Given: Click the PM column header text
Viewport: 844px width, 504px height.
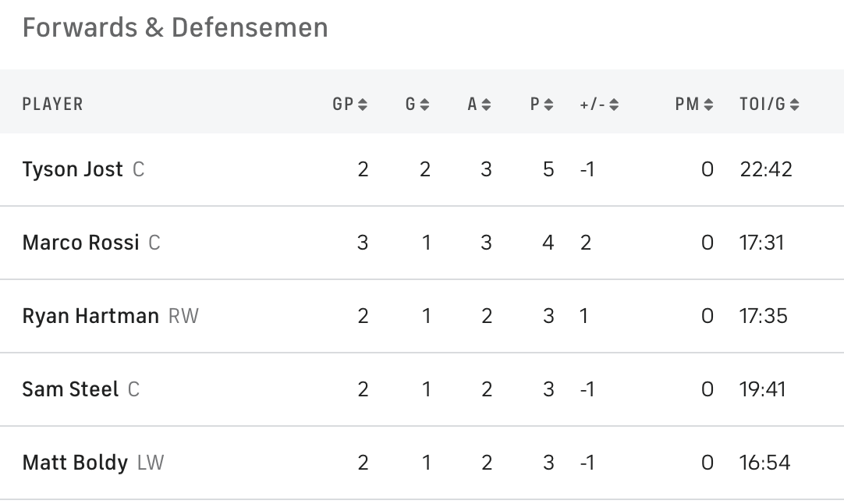Looking at the screenshot, I should click(687, 105).
